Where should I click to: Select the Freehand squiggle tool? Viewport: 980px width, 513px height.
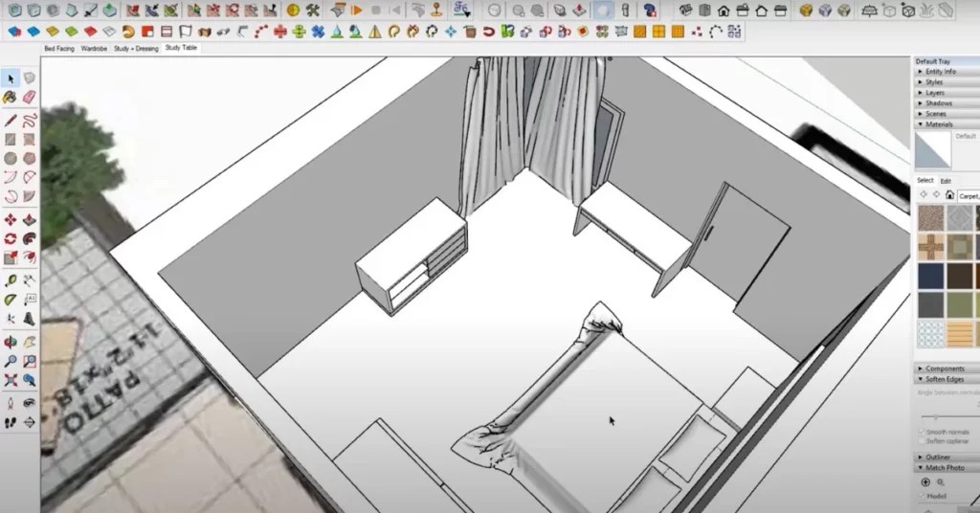coord(30,120)
